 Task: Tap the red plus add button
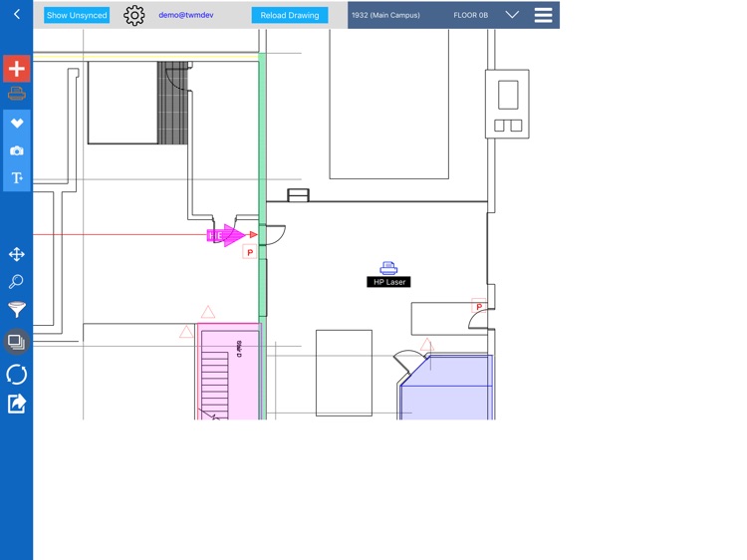tap(17, 69)
